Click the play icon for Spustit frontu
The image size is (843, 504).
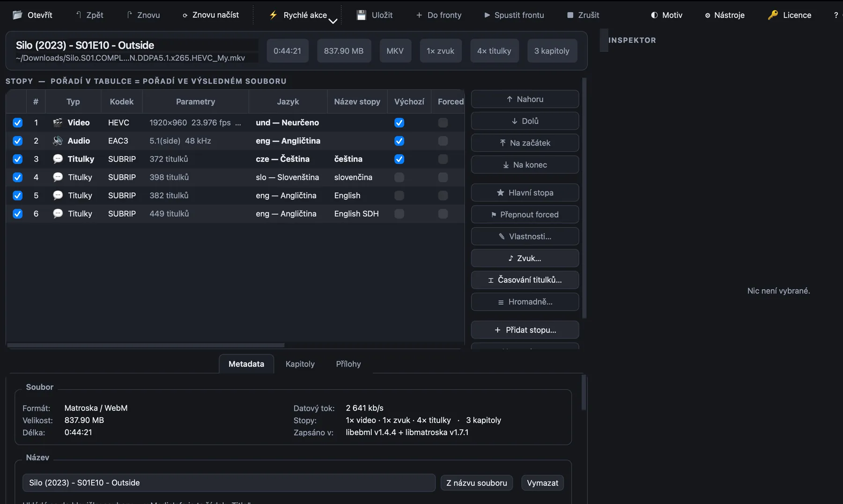pos(487,15)
